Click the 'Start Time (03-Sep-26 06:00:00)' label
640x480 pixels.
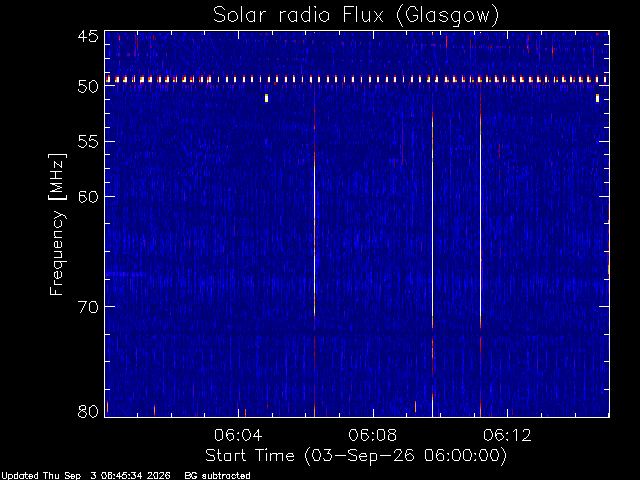(356, 456)
